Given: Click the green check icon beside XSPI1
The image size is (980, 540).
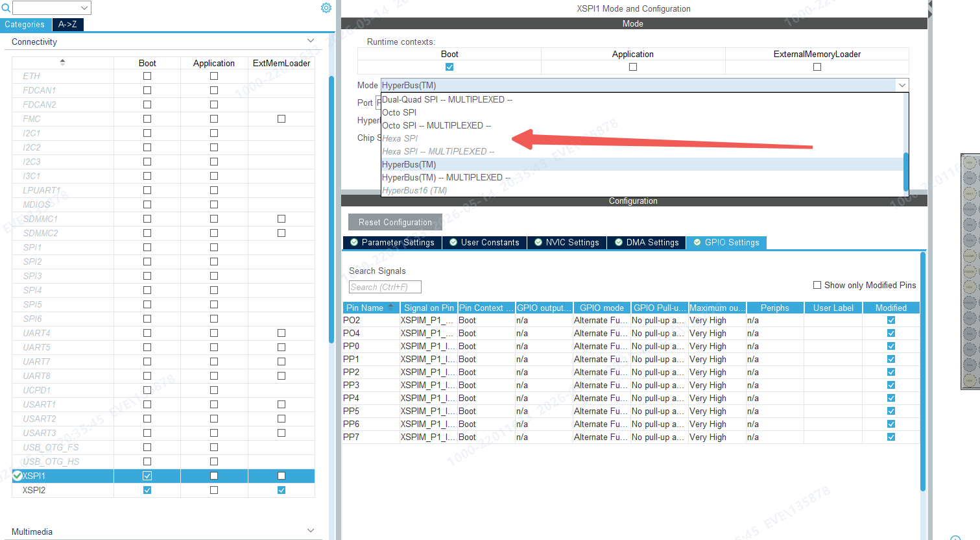Looking at the screenshot, I should (x=18, y=476).
